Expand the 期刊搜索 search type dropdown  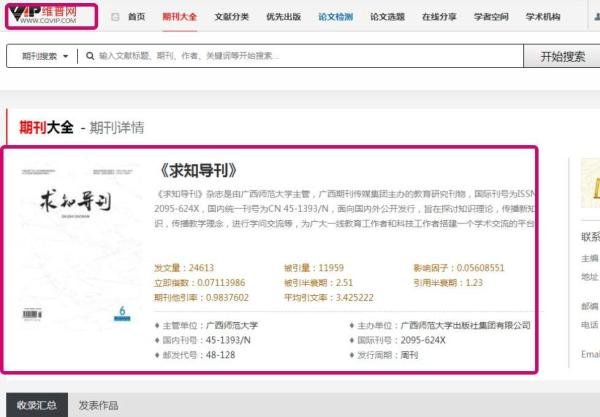point(45,56)
